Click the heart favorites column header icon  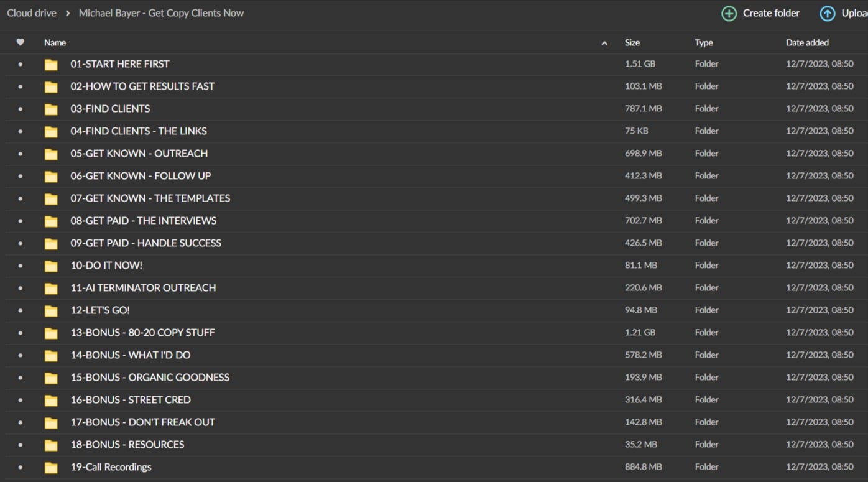tap(21, 42)
